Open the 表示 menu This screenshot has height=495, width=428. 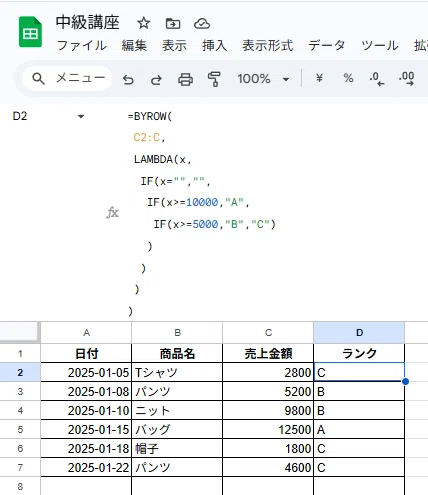coord(174,45)
